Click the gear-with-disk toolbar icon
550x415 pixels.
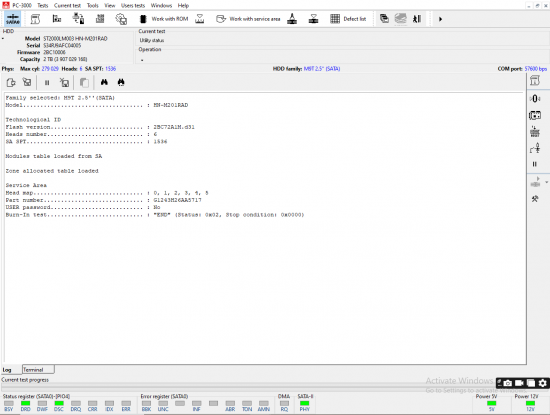point(121,19)
